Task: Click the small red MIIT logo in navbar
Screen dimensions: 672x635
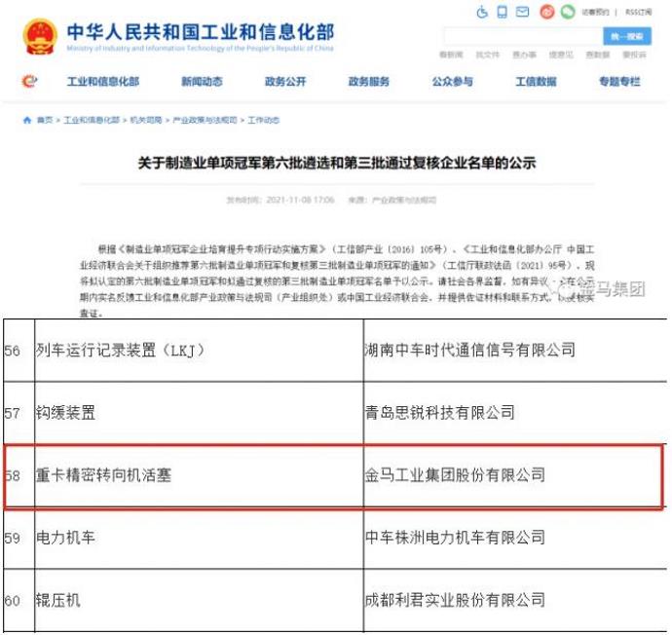Action: [29, 82]
